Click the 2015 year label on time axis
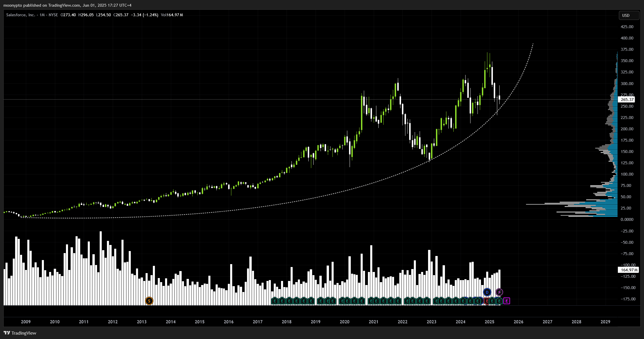 (x=200, y=322)
